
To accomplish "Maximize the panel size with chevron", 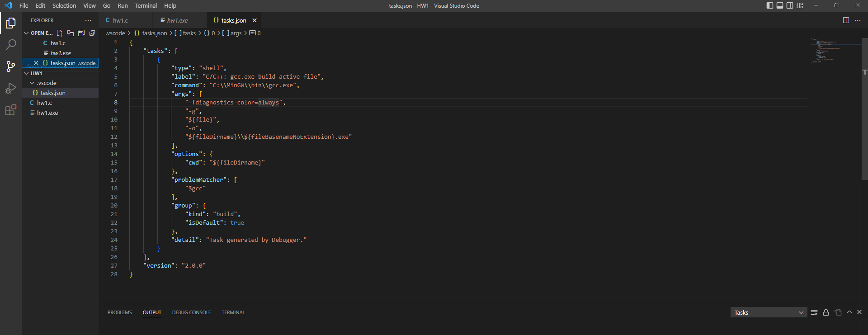I will [x=849, y=312].
